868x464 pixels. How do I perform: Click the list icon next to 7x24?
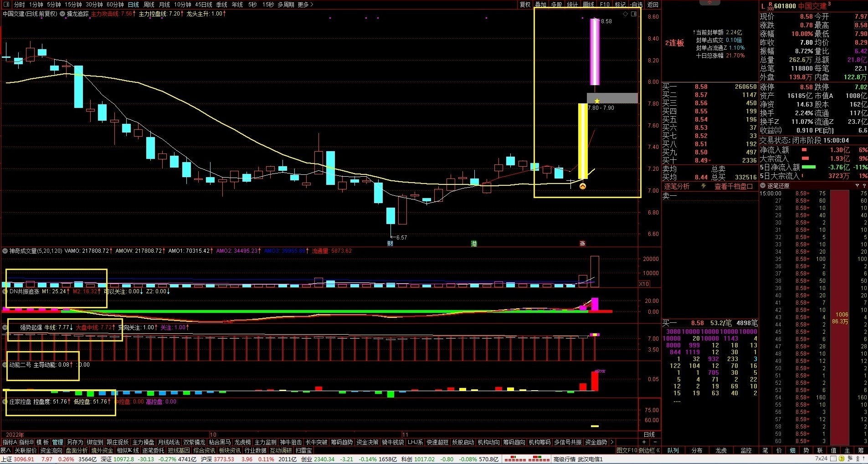pyautogui.click(x=833, y=459)
